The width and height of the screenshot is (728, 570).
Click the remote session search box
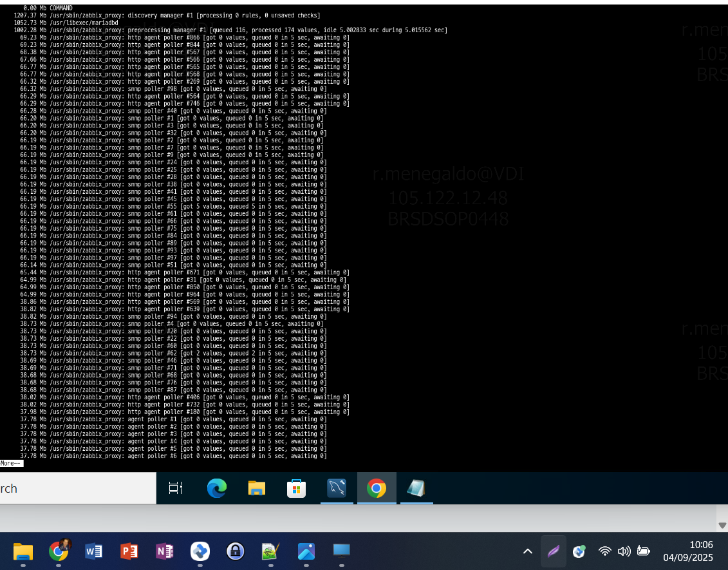click(78, 488)
